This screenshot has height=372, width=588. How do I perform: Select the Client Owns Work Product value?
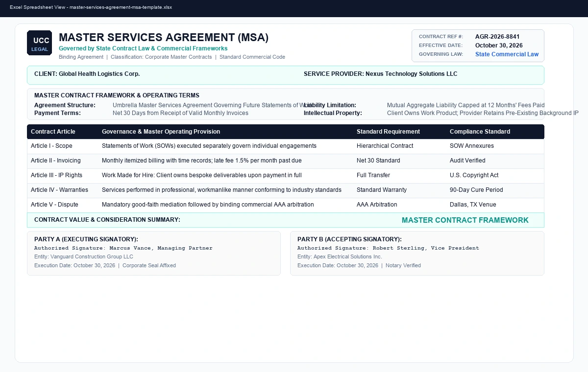pyautogui.click(x=483, y=113)
